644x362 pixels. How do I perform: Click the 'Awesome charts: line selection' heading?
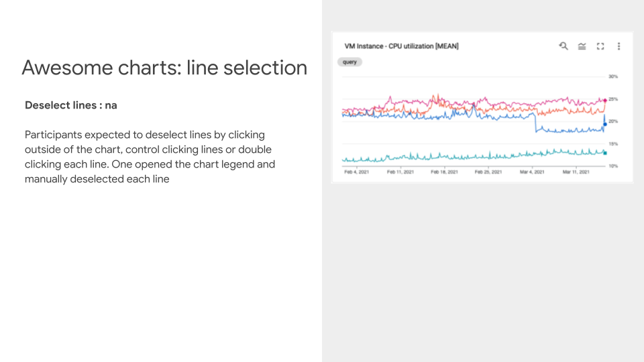164,67
